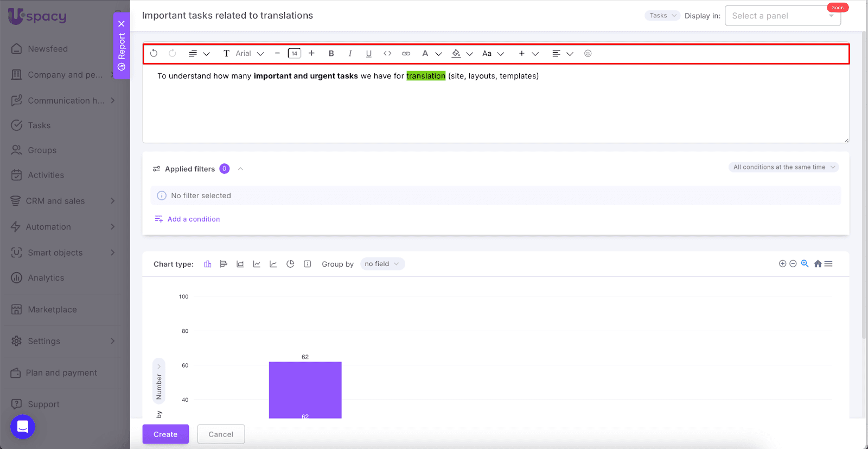Open the emoji picker in the toolbar
The width and height of the screenshot is (868, 449).
click(588, 53)
